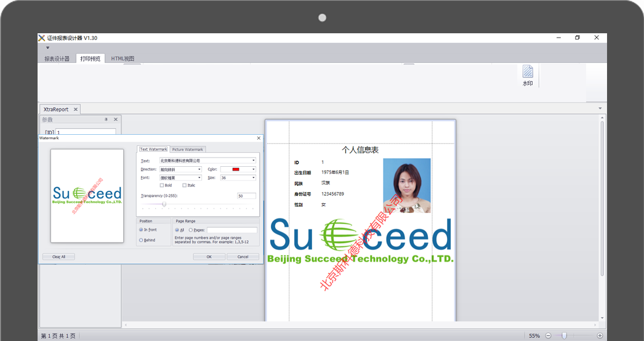Select the 打印预览 tab
The image size is (644, 341).
pos(91,58)
